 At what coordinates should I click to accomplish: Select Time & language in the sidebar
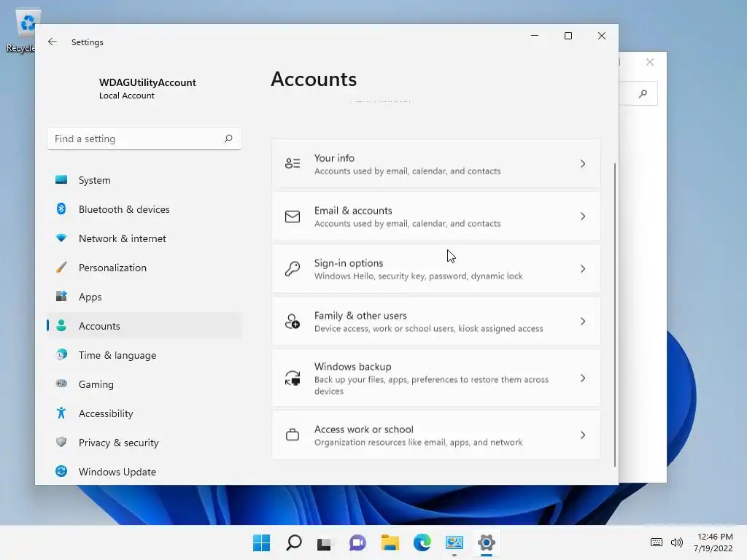(144, 355)
